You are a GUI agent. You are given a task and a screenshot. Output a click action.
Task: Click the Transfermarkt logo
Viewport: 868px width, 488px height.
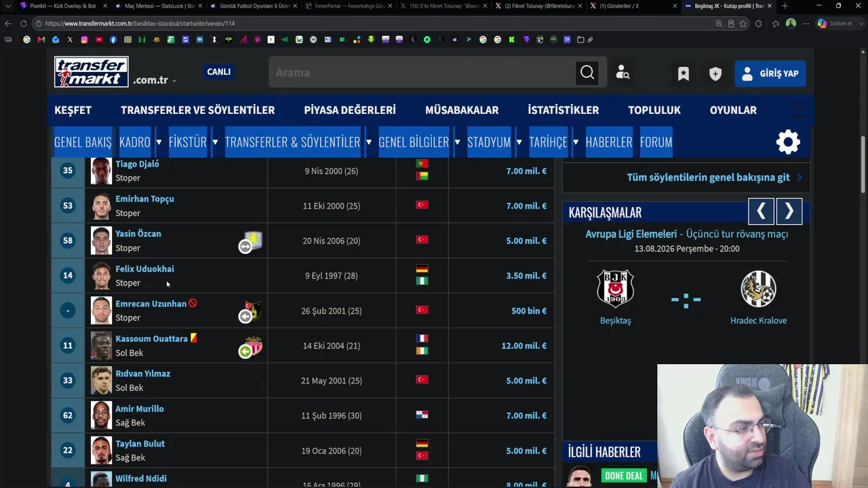click(x=92, y=72)
